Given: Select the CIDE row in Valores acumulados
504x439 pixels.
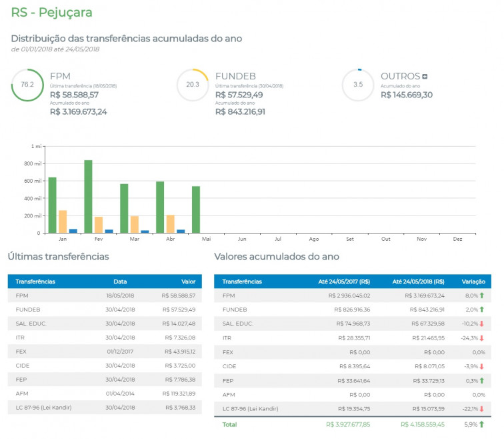Looking at the screenshot, I should tap(352, 367).
